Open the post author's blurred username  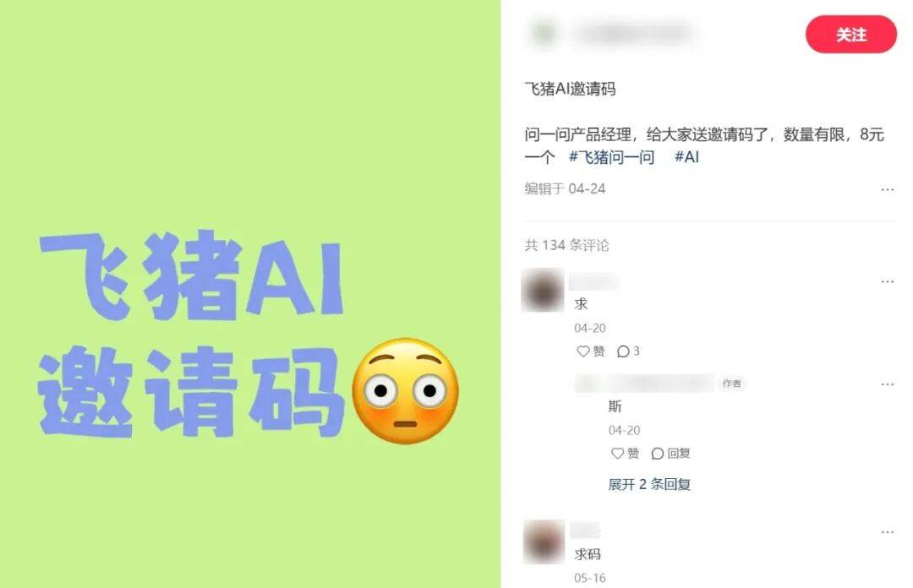(x=634, y=34)
